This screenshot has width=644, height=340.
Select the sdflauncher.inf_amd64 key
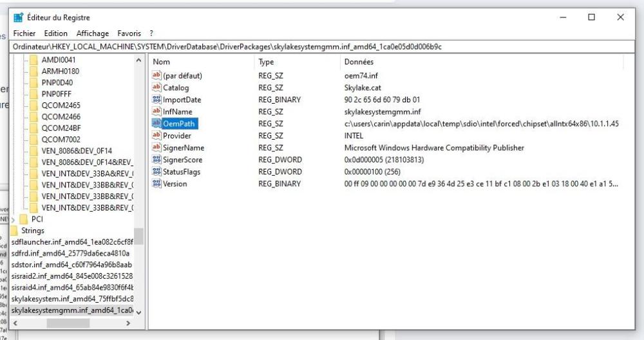point(72,242)
